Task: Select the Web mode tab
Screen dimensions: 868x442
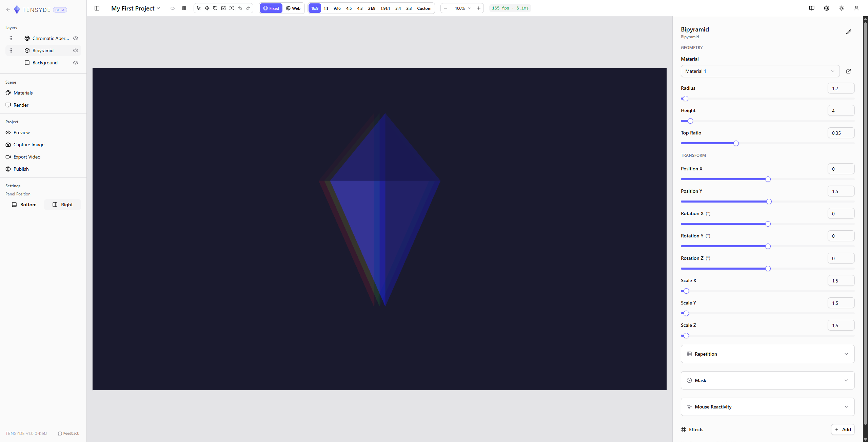Action: point(293,8)
